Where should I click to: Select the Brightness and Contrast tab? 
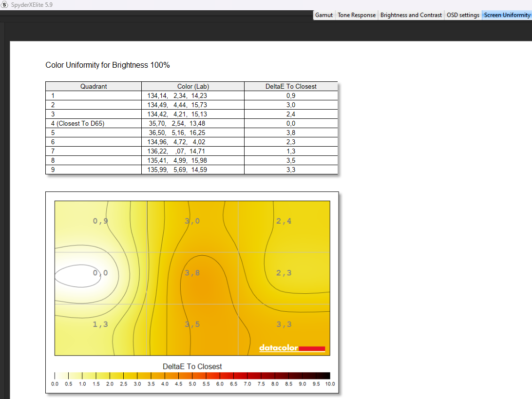(x=411, y=15)
